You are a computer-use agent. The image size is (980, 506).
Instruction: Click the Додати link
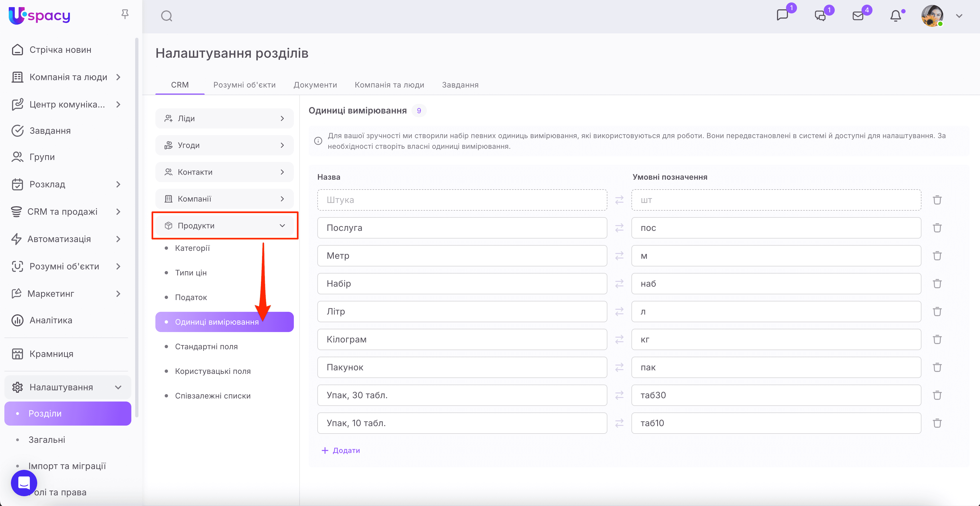coord(341,450)
